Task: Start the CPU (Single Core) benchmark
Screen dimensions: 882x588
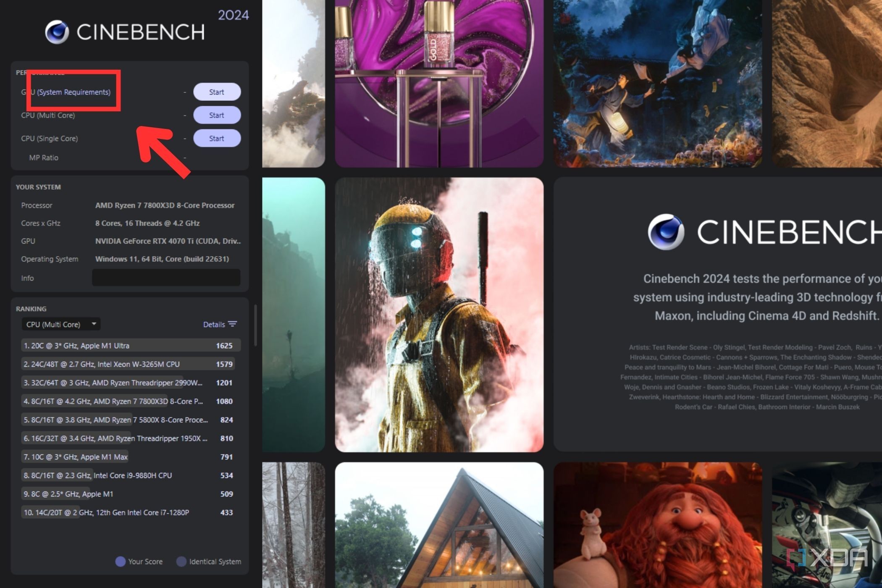Action: [x=217, y=138]
